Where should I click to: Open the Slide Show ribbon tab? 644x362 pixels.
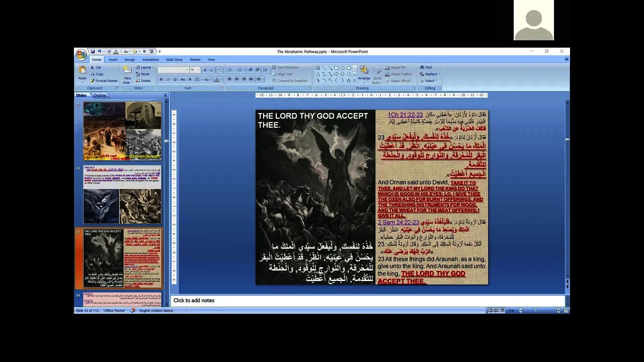pos(174,59)
